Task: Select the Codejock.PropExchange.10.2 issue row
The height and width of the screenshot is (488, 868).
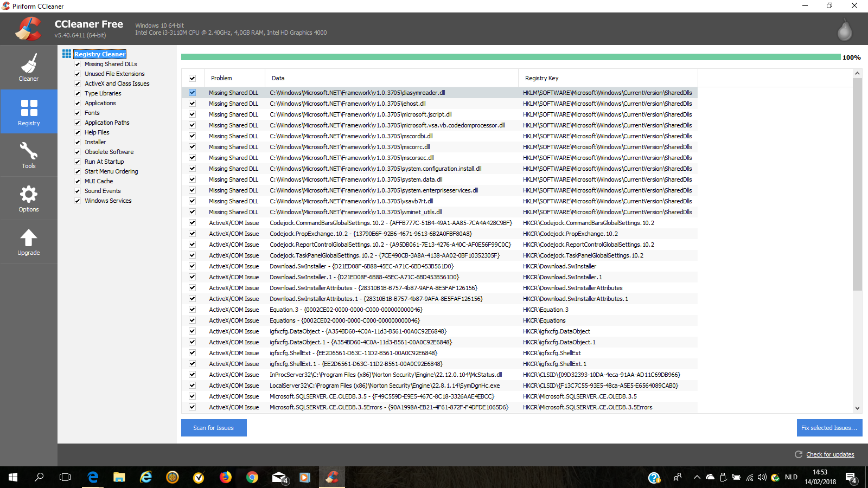Action: [439, 234]
